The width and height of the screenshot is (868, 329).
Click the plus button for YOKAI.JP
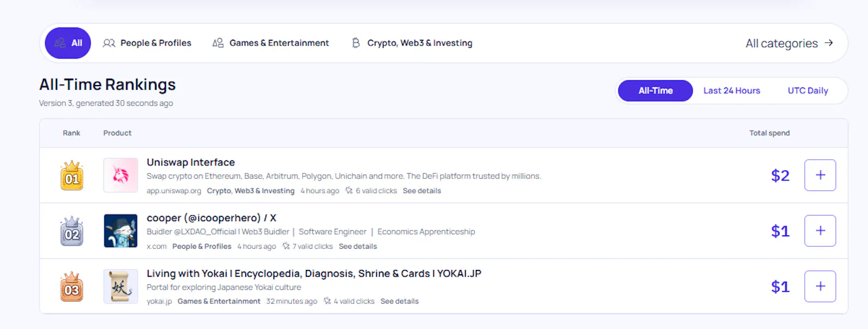point(820,286)
